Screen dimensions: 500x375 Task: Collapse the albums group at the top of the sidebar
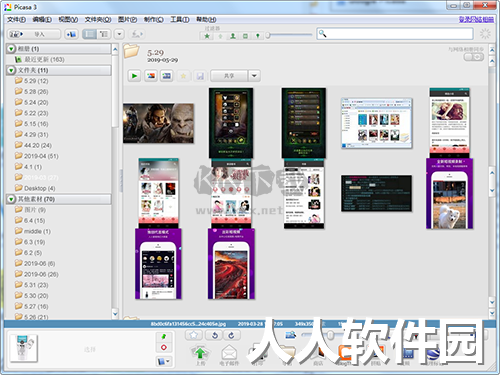[11, 49]
